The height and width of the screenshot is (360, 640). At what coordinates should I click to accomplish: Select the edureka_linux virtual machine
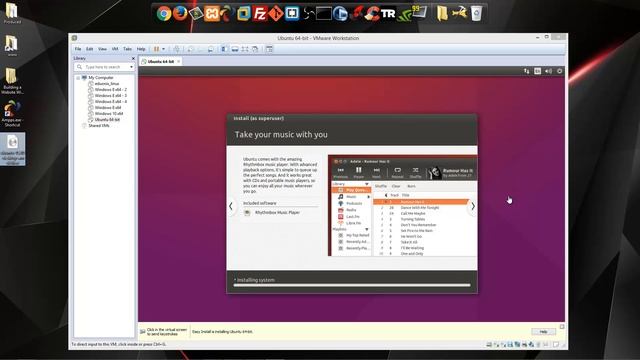coord(107,84)
